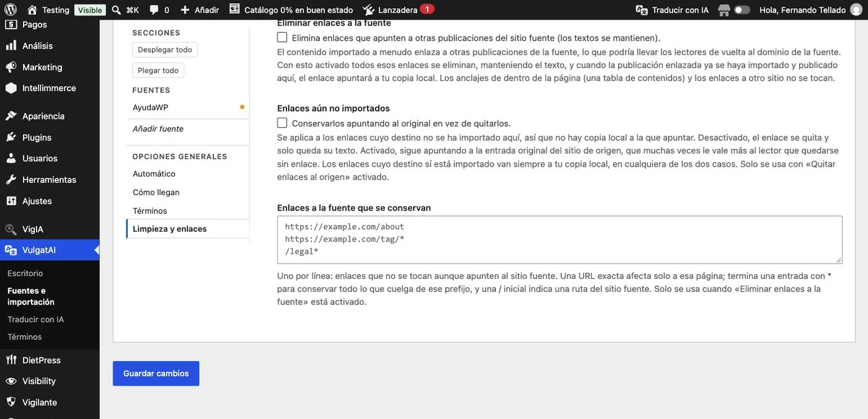Open the Ajustes menu label

point(37,201)
